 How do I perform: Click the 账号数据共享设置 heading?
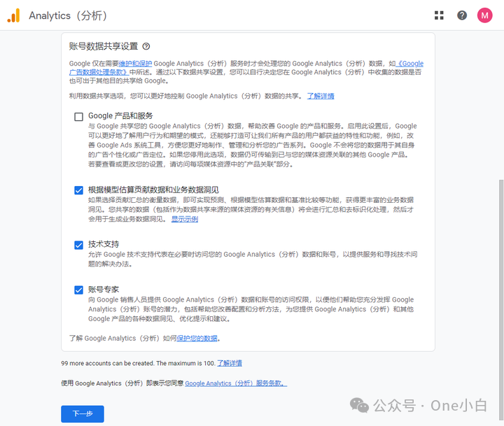[104, 47]
